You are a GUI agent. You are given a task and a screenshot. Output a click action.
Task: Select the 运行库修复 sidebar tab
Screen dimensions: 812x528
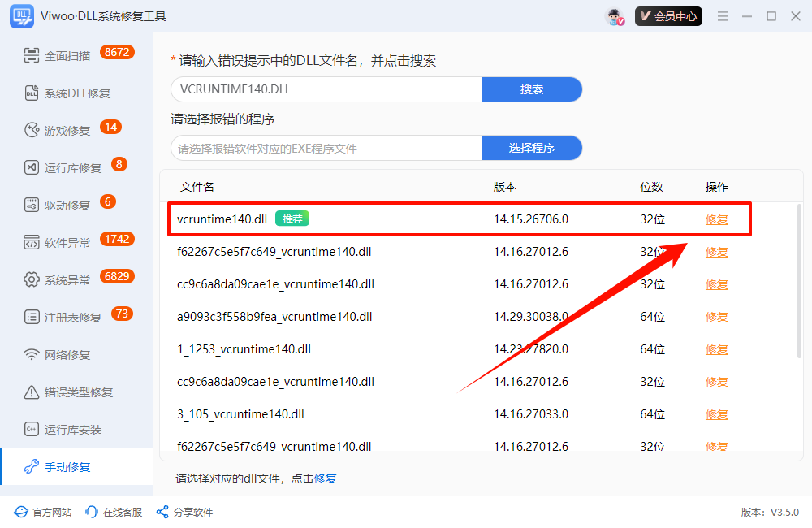(x=73, y=168)
